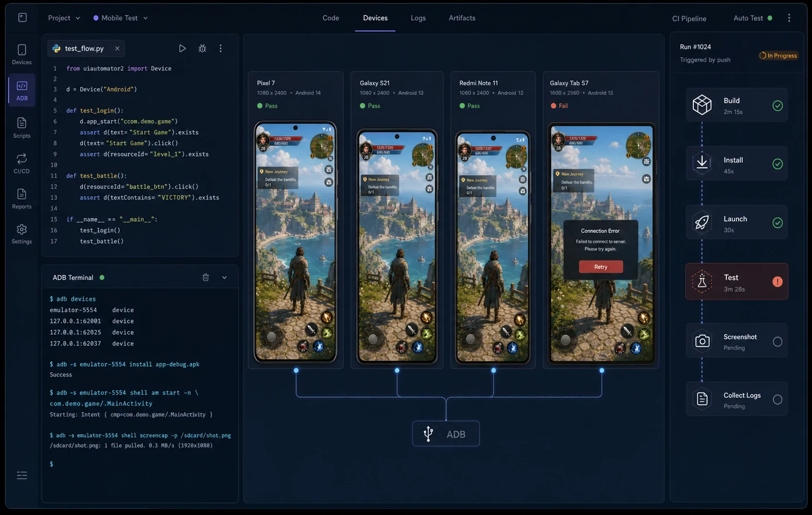Click the Screenshot stage camera icon
812x515 pixels.
[x=702, y=341]
